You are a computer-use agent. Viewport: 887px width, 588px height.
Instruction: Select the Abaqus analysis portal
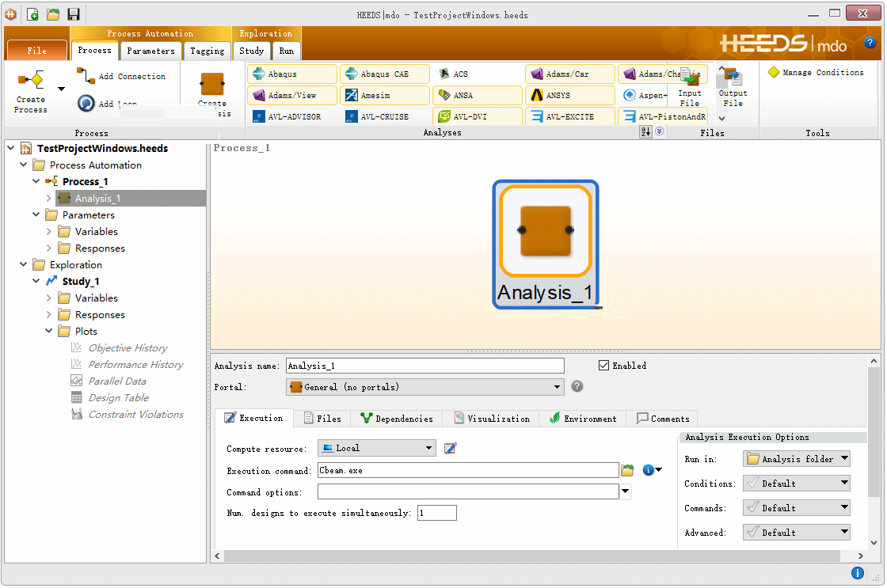tap(292, 74)
